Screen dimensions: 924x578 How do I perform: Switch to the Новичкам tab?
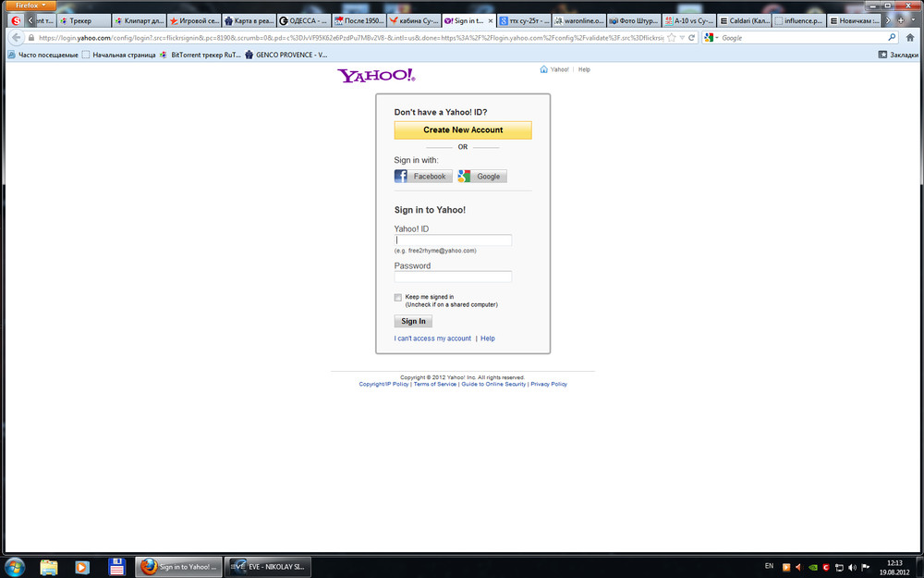(x=855, y=20)
